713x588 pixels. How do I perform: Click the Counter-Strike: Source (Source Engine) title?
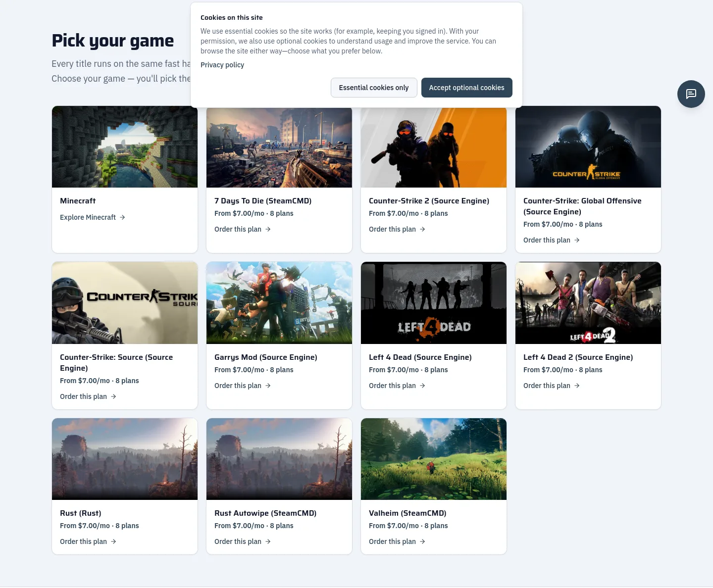click(116, 363)
